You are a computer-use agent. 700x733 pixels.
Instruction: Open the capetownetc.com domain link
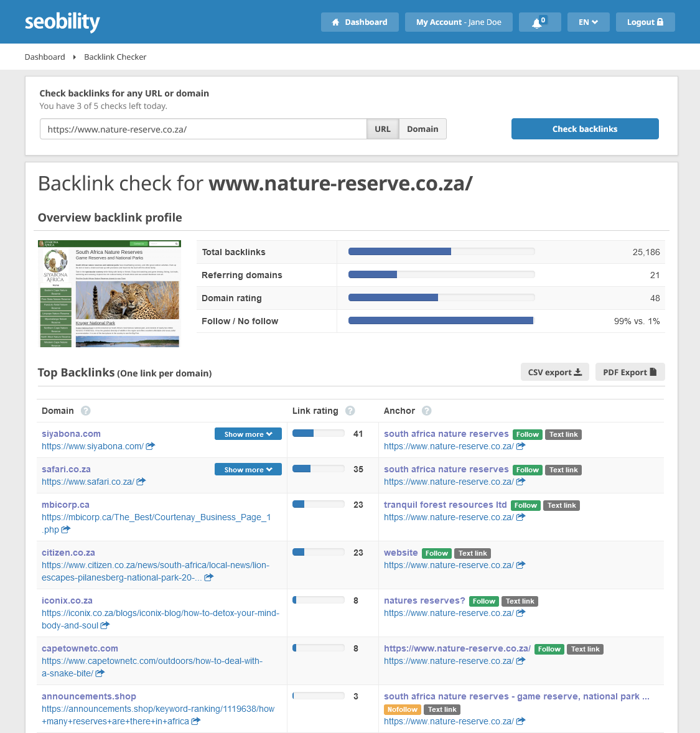(80, 648)
